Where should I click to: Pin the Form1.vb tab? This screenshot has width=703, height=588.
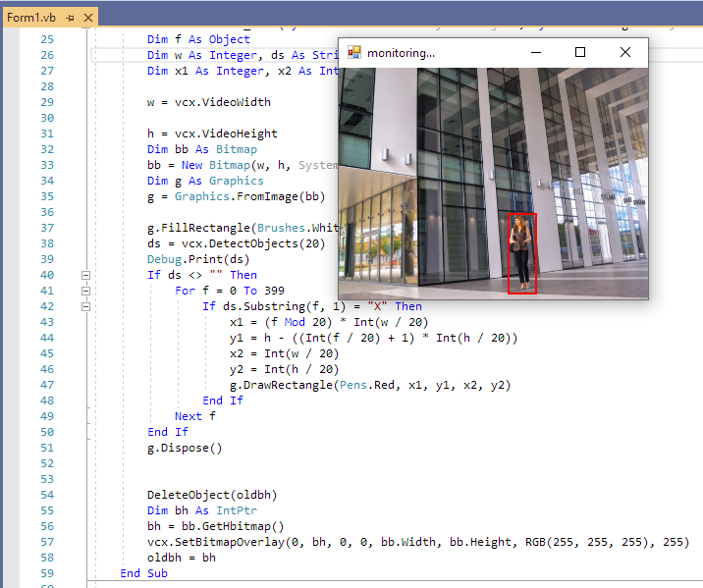(71, 18)
